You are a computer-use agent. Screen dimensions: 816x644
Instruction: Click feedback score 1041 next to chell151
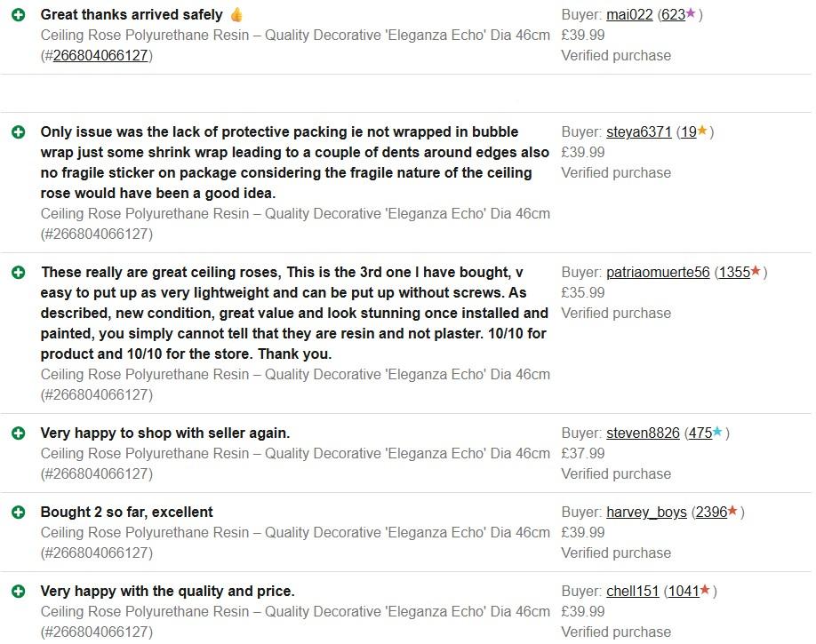click(683, 592)
